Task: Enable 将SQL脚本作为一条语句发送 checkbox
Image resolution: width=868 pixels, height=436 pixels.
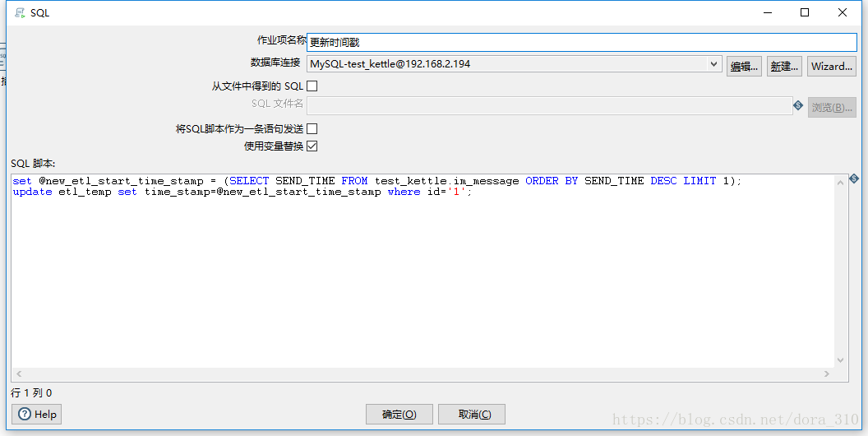Action: 312,128
